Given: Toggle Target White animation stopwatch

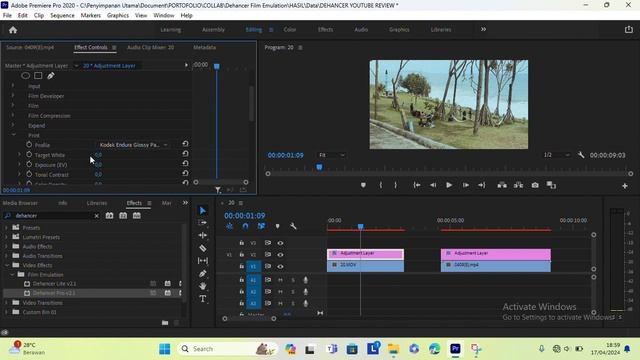Looking at the screenshot, I should [29, 155].
